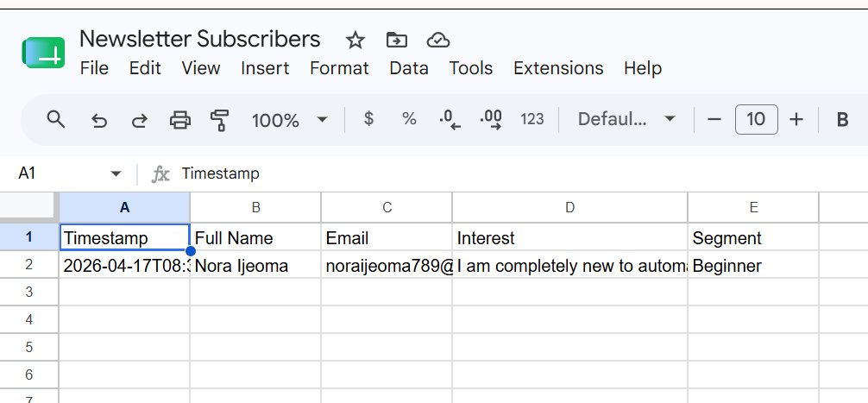The height and width of the screenshot is (403, 868).
Task: Select column A header
Action: pos(124,208)
